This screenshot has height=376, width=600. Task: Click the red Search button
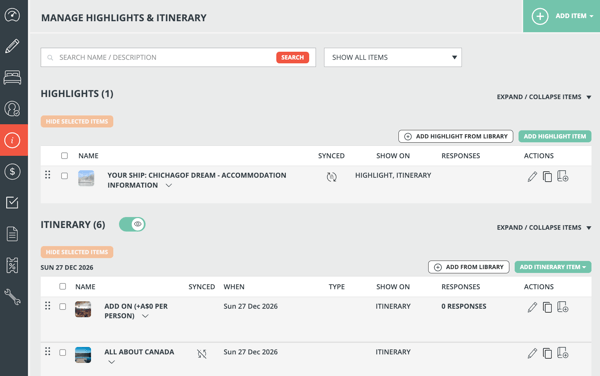pyautogui.click(x=292, y=57)
